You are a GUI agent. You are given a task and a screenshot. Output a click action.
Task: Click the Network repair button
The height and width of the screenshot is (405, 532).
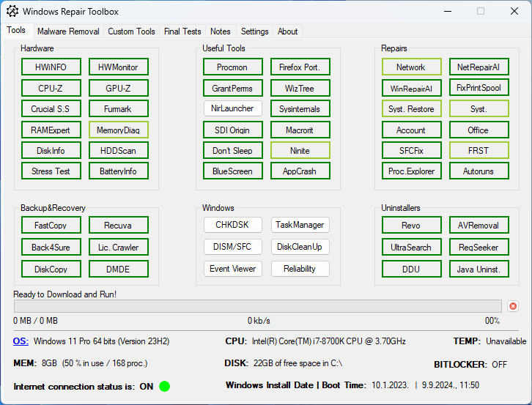point(412,67)
